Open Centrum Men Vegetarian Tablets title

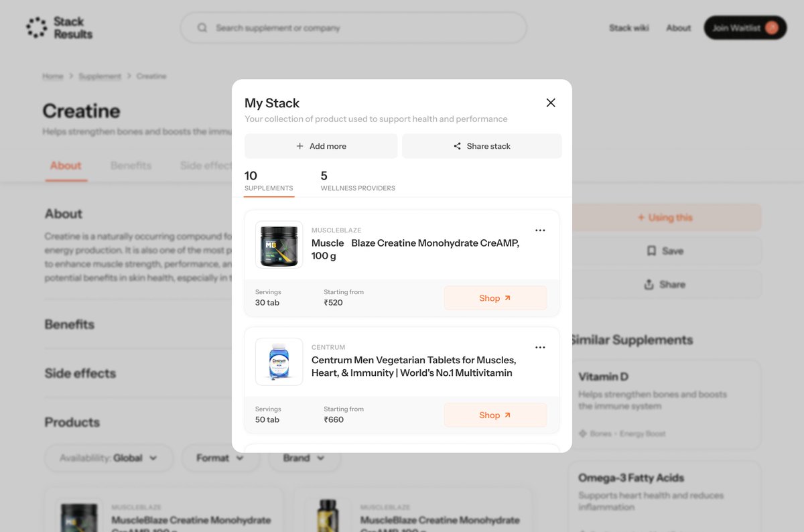(414, 367)
